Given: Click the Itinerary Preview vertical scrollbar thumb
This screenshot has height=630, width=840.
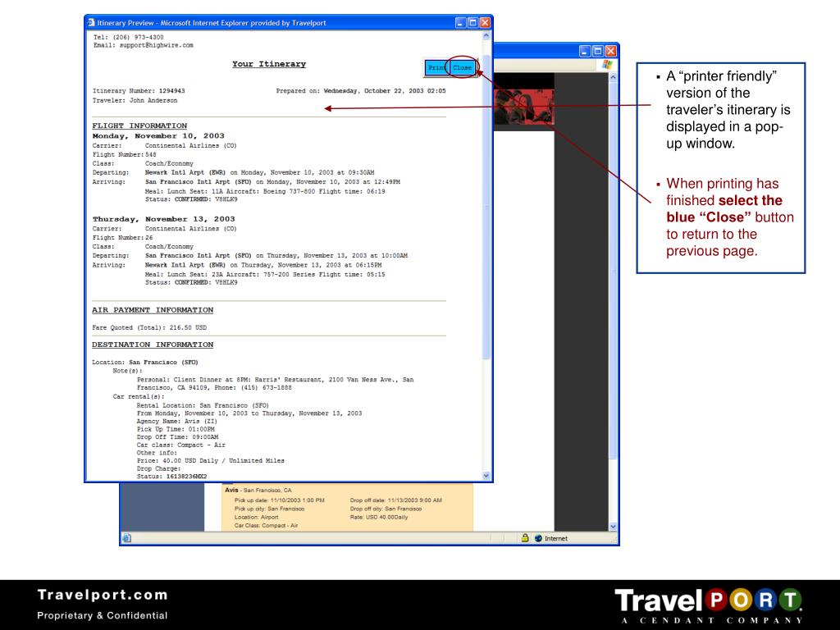Looking at the screenshot, I should point(486,206).
